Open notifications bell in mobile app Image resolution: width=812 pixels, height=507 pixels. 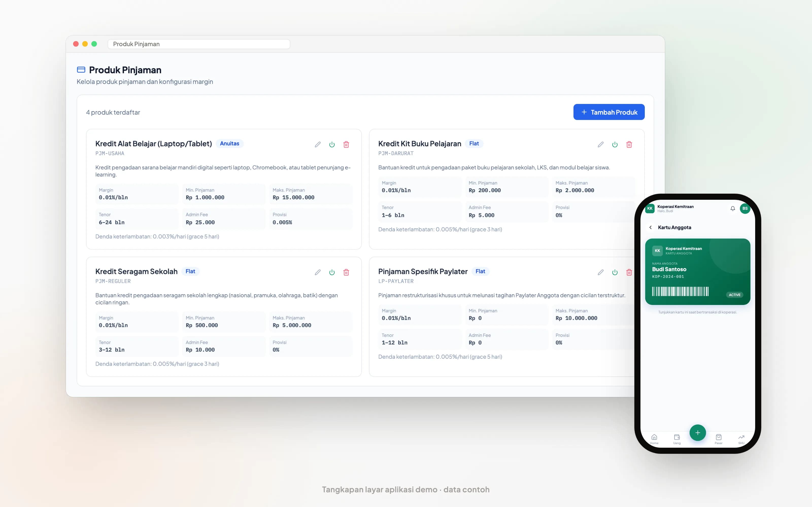tap(733, 209)
